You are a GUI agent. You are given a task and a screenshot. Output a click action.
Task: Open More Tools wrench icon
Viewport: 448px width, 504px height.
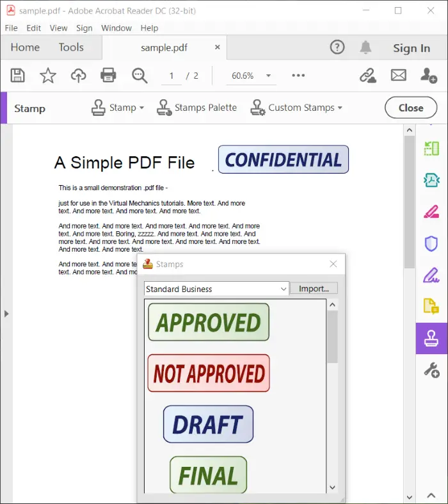(431, 370)
